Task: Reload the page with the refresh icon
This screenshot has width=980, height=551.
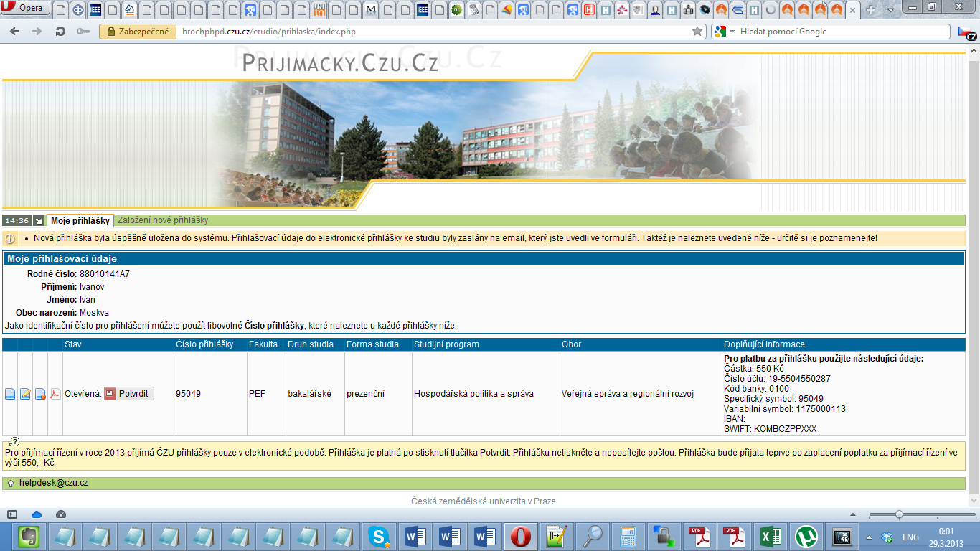Action: (60, 32)
